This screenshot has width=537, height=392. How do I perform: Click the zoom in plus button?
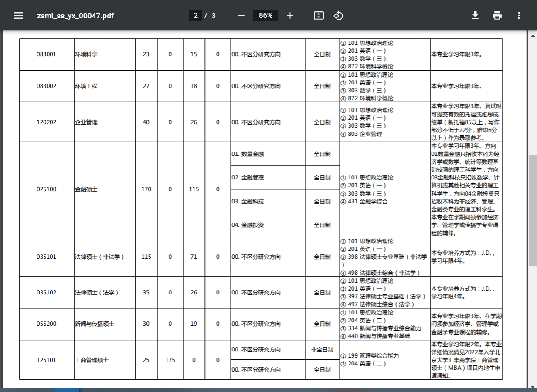[290, 16]
